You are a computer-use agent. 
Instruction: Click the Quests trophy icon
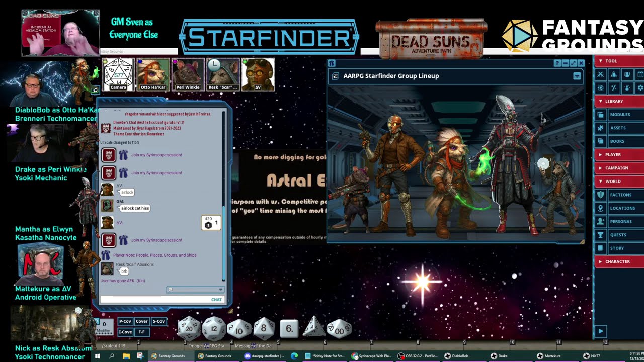(600, 235)
